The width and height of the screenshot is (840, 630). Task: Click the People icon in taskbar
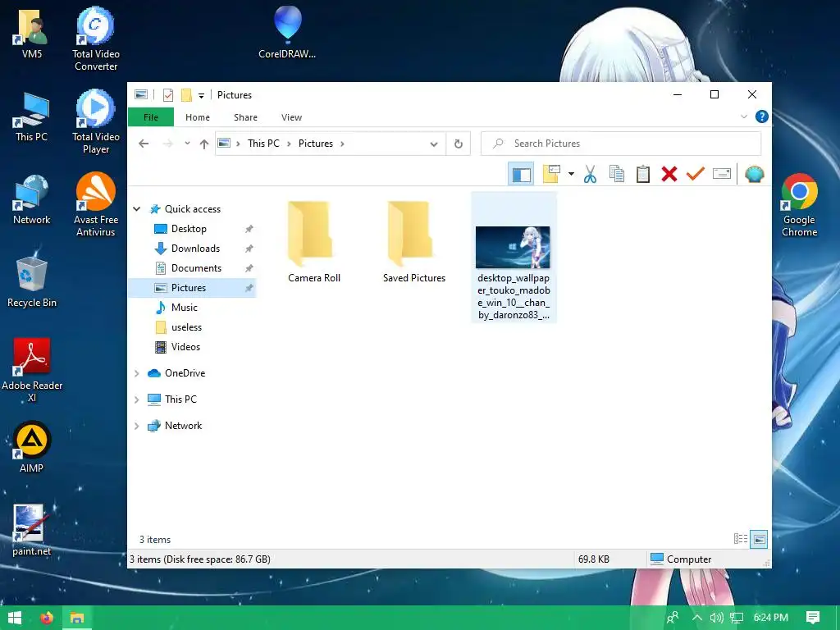[x=673, y=618]
